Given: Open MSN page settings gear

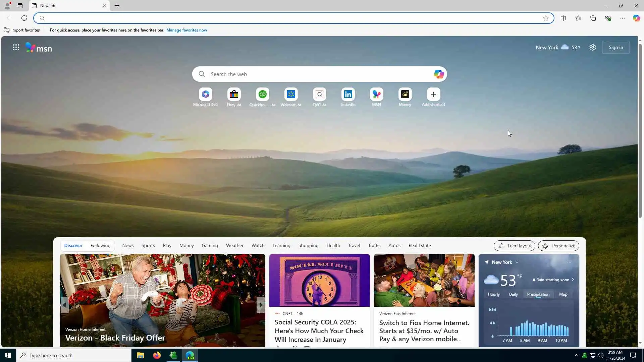Looking at the screenshot, I should coord(593,47).
